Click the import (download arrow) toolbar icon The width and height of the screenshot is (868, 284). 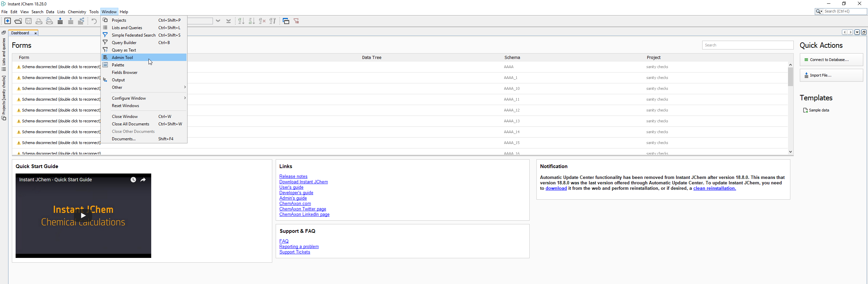pos(60,21)
